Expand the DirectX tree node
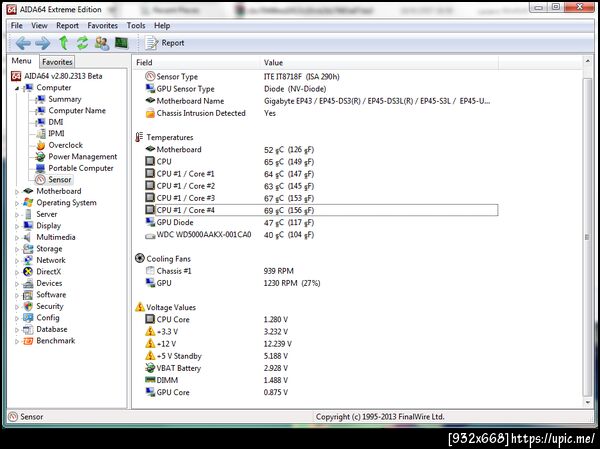The height and width of the screenshot is (449, 600). tap(17, 272)
